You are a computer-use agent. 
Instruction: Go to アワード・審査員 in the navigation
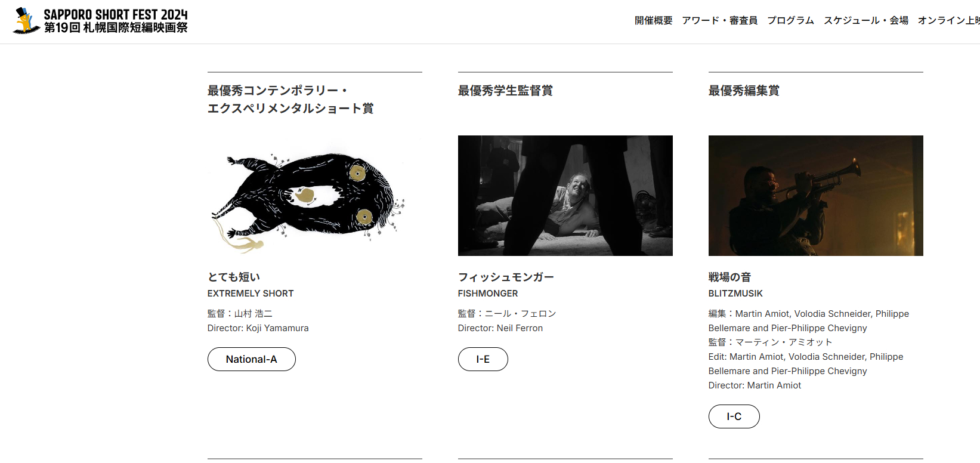(x=719, y=20)
